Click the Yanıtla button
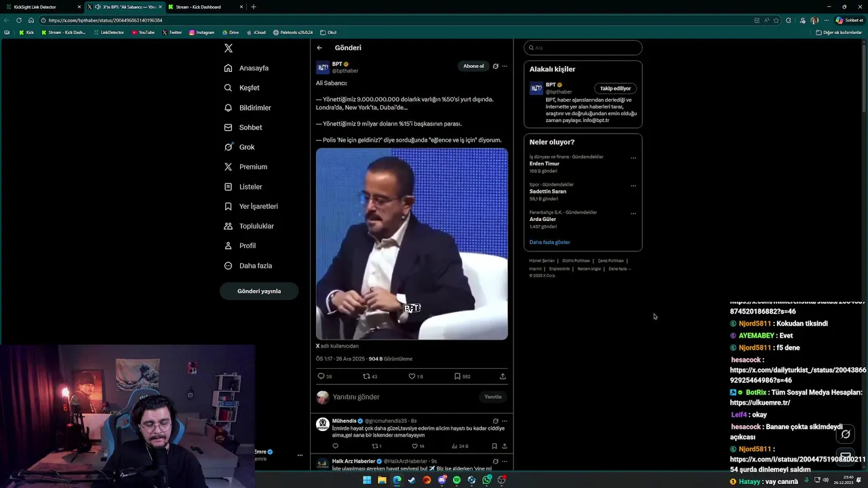The height and width of the screenshot is (488, 868). (x=493, y=397)
